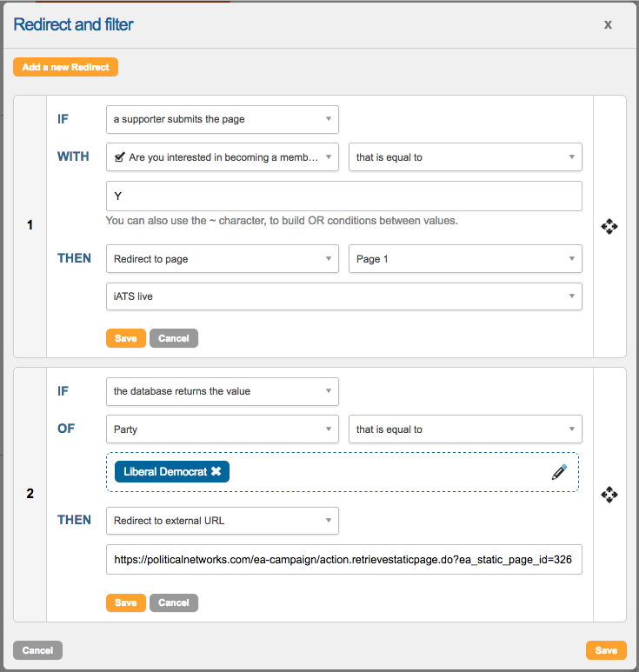Expand the first 'that is equal to' dropdown
This screenshot has width=639, height=672.
[465, 157]
